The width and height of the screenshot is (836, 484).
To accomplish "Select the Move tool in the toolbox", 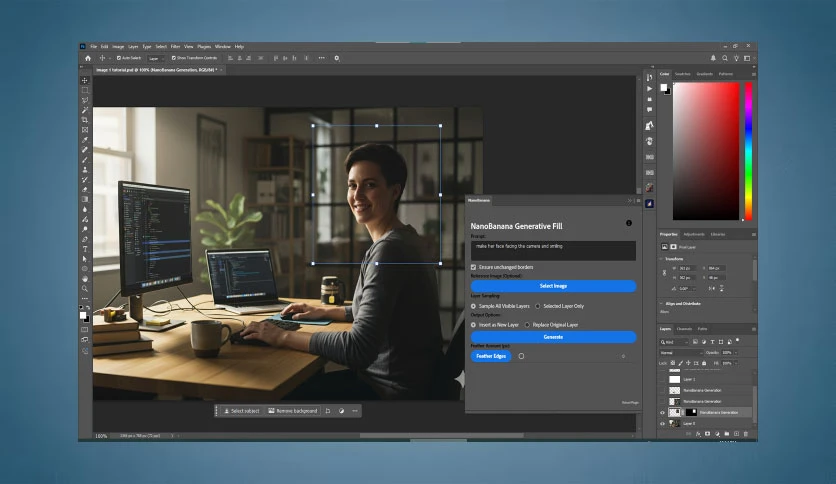I will (x=85, y=80).
